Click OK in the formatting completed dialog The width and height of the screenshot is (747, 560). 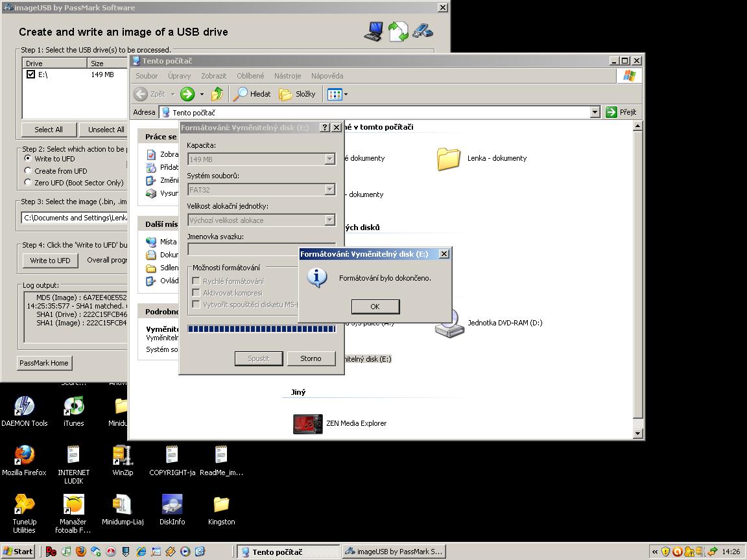coord(375,307)
